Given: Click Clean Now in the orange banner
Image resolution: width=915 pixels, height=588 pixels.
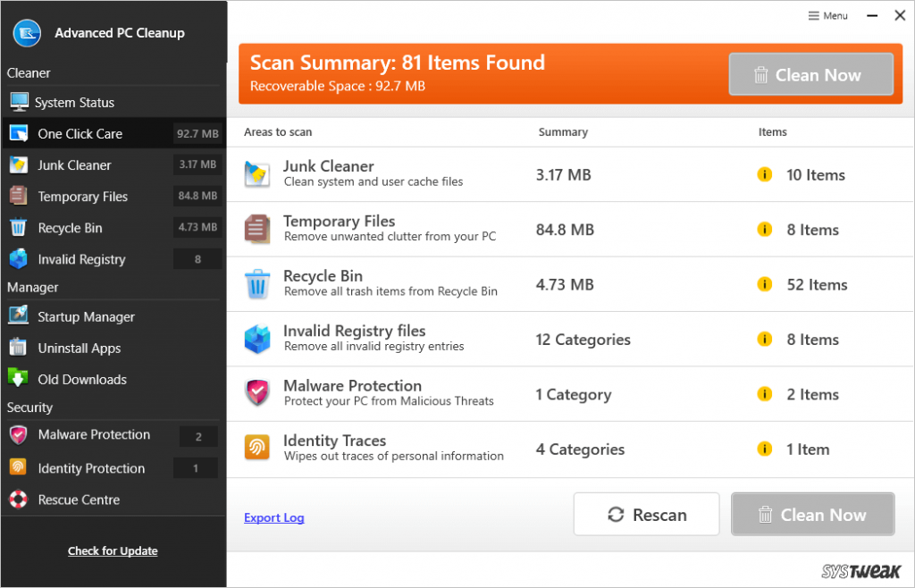Looking at the screenshot, I should (x=810, y=74).
